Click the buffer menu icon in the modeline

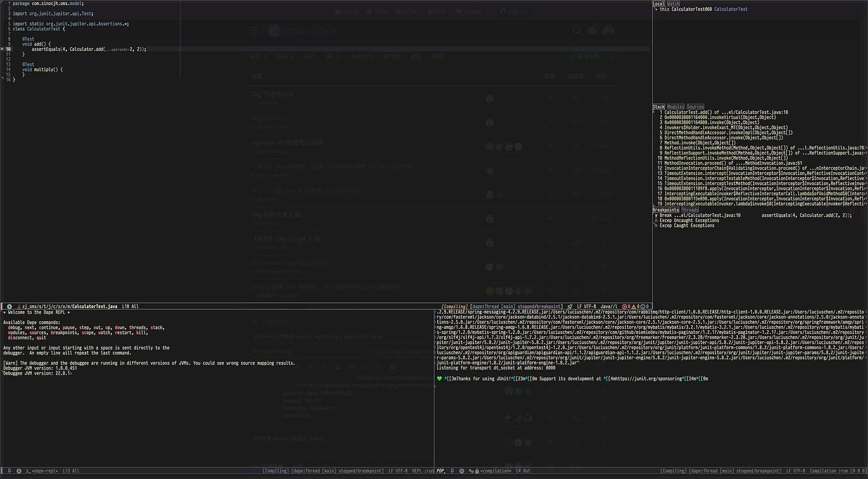(x=9, y=306)
